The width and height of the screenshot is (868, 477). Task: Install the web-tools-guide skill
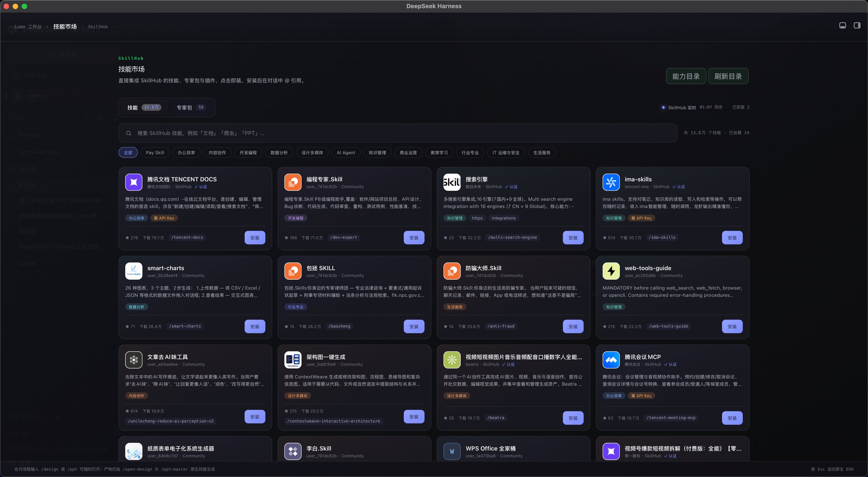[732, 327]
